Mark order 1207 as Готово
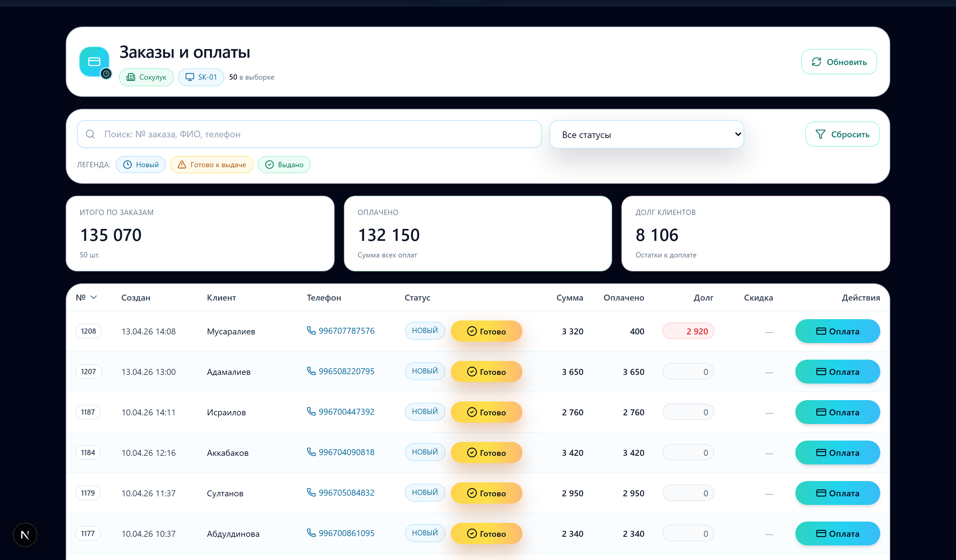 486,372
